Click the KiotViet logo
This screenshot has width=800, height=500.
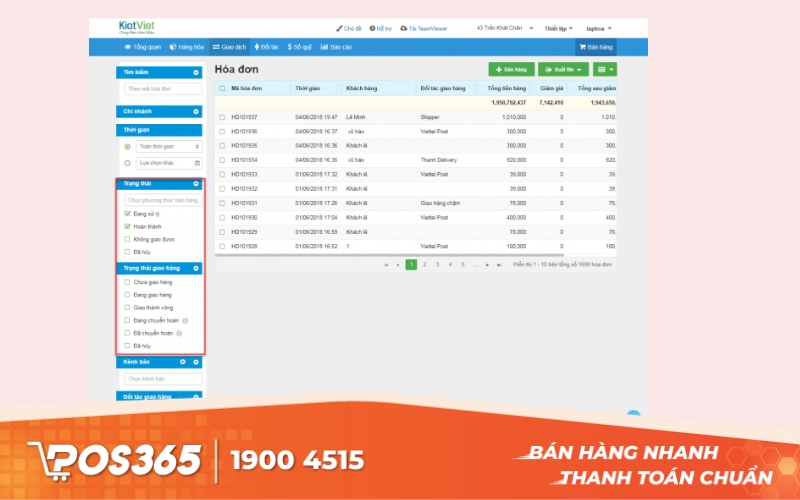coord(136,28)
